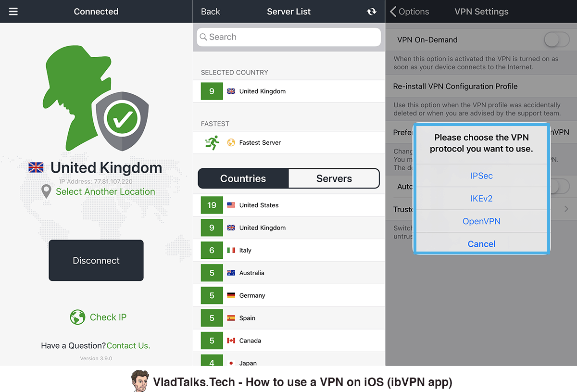Tap the green spy shield logo
Viewport: 577px width, 392px height.
coord(95,99)
